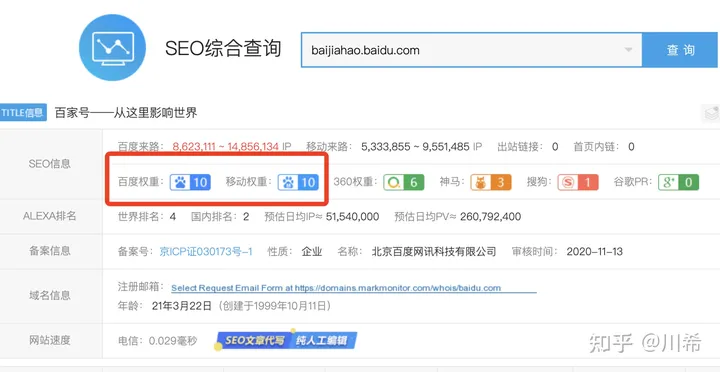The height and width of the screenshot is (372, 720).
Task: Open the domain input dropdown arrow
Action: [x=628, y=50]
